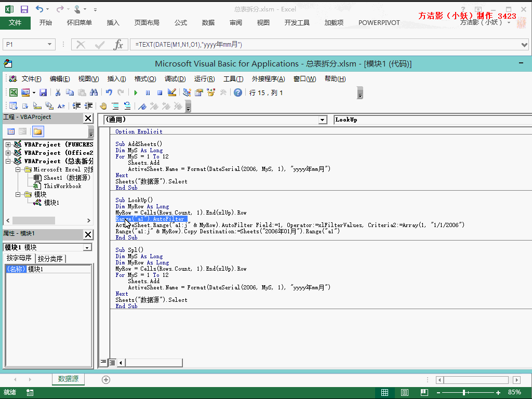Viewport: 532px width, 399px height.
Task: Add new sheet with plus button
Action: pyautogui.click(x=106, y=380)
